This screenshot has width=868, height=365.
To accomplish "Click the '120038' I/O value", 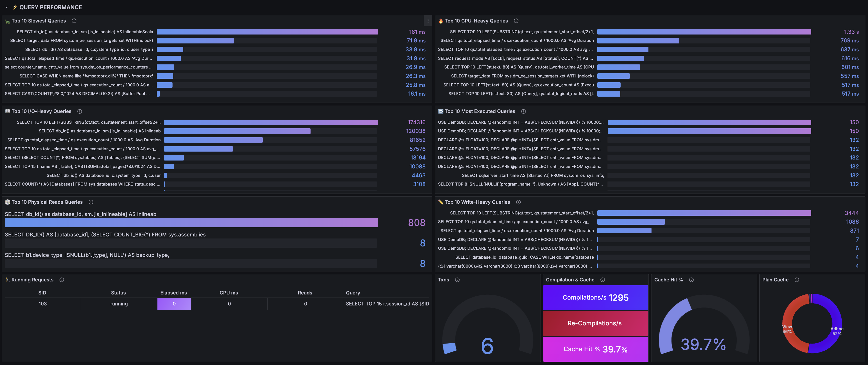I will 415,131.
